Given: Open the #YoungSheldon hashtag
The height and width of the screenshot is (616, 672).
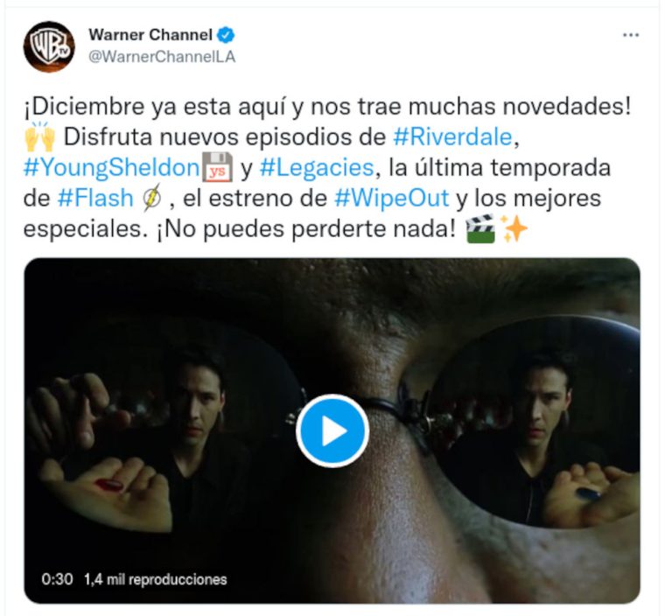Looking at the screenshot, I should point(111,168).
